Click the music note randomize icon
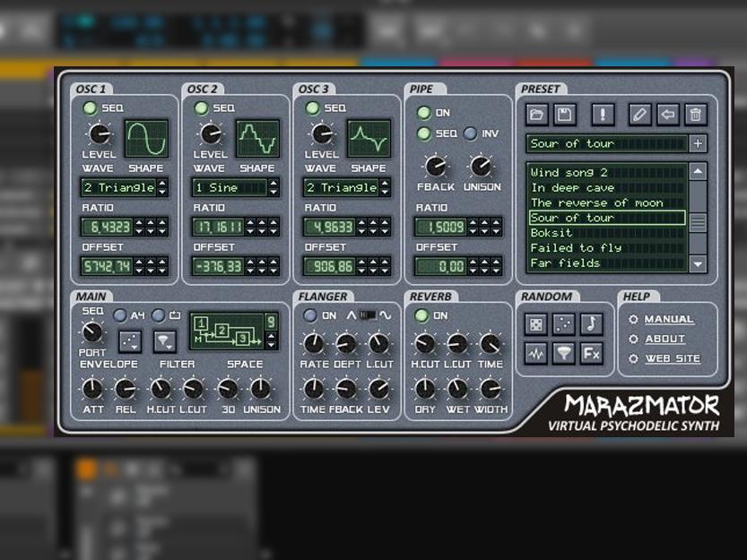The height and width of the screenshot is (560, 747). 591,324
